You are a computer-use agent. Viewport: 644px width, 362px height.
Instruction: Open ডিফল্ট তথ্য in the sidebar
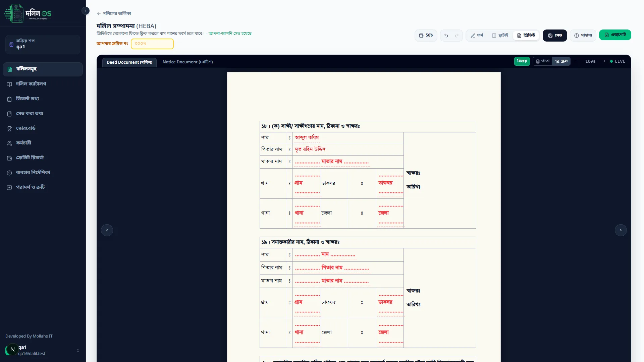(43, 99)
